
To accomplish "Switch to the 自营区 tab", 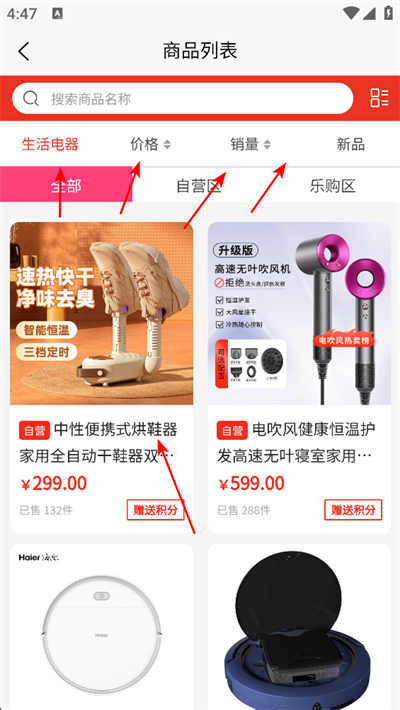I will click(199, 186).
